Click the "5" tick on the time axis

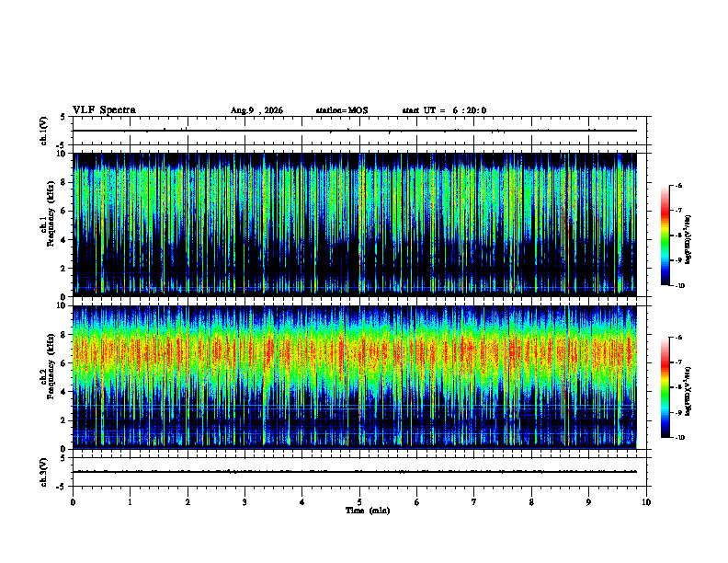(359, 502)
